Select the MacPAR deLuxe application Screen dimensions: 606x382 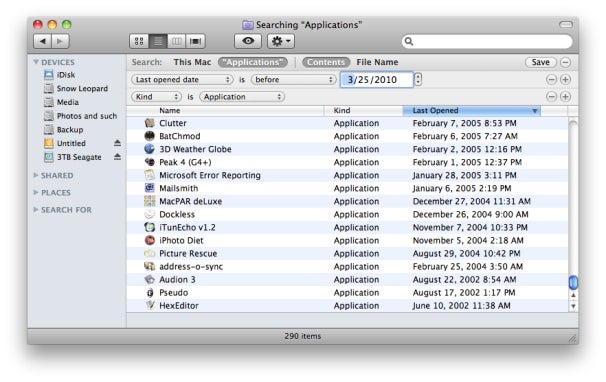[x=347, y=201]
